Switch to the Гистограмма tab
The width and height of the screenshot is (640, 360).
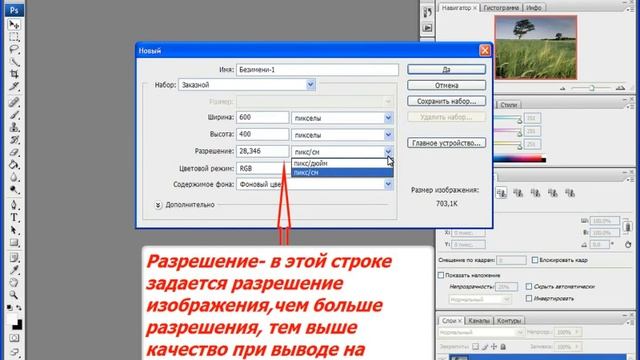[x=501, y=8]
